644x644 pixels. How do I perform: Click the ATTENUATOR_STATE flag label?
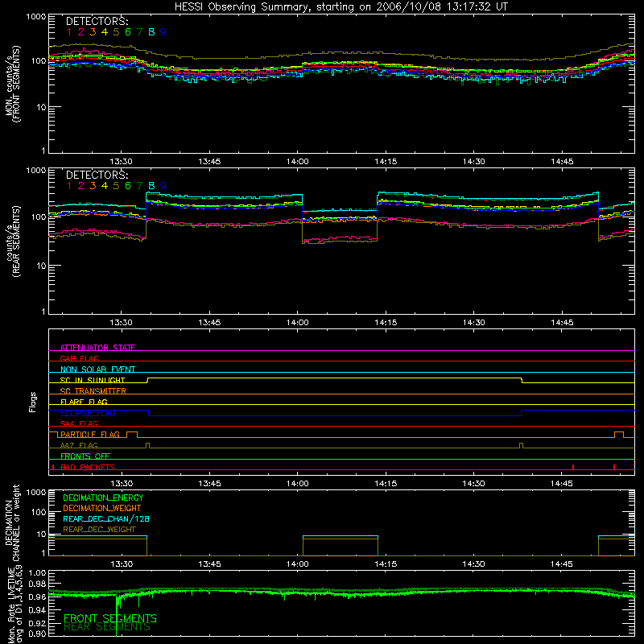click(97, 348)
